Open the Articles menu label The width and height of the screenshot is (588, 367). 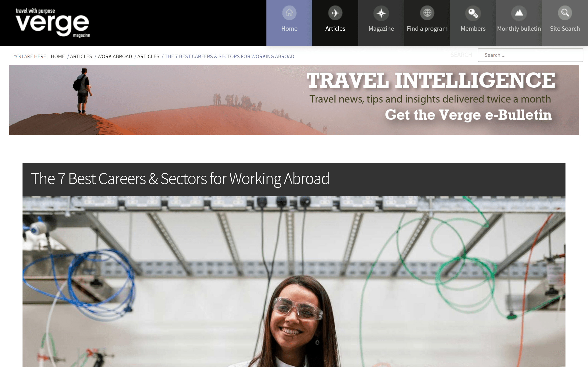(x=335, y=29)
